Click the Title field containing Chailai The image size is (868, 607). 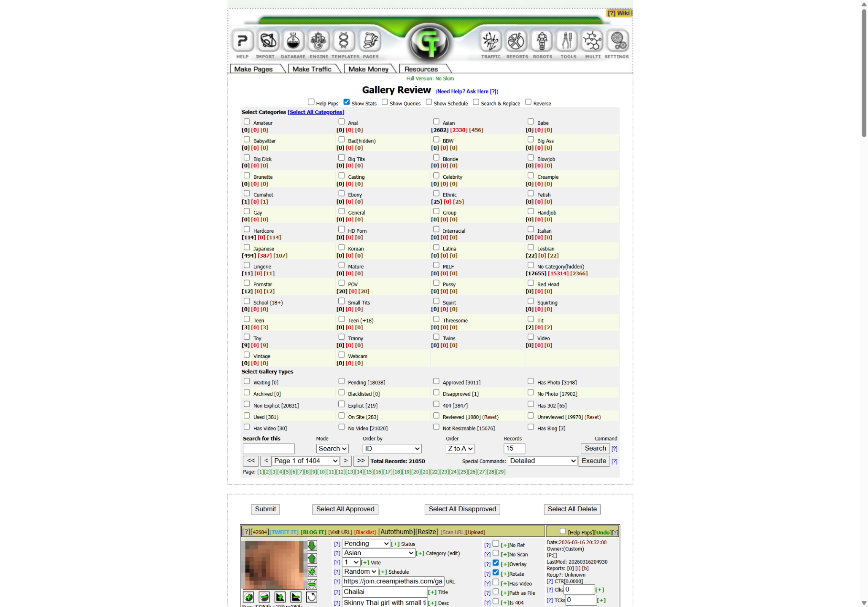tap(385, 592)
